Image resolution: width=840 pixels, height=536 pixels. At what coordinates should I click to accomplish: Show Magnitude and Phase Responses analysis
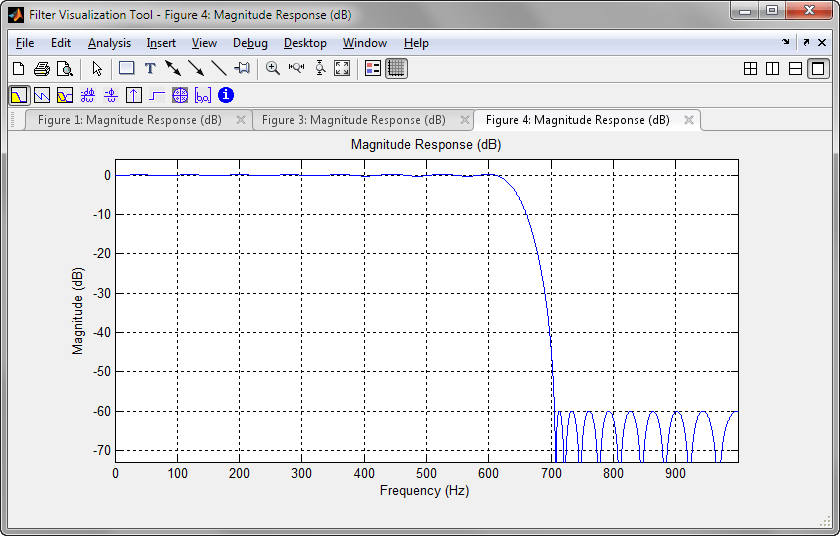pyautogui.click(x=65, y=95)
